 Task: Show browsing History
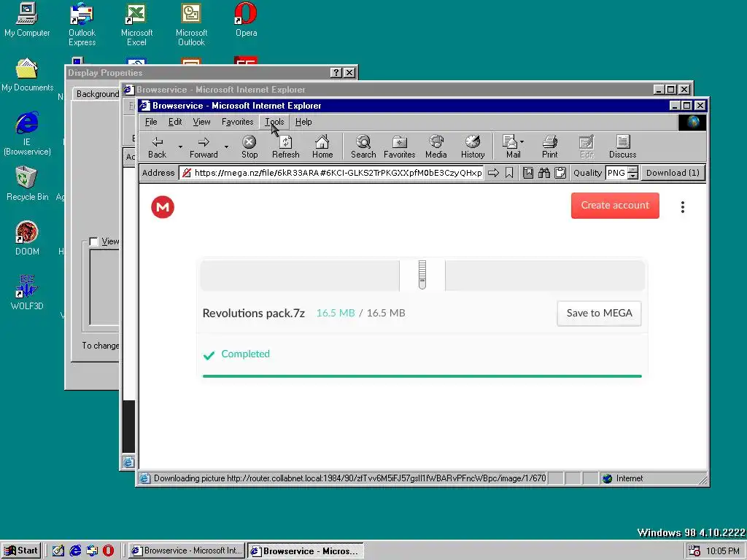pos(473,147)
